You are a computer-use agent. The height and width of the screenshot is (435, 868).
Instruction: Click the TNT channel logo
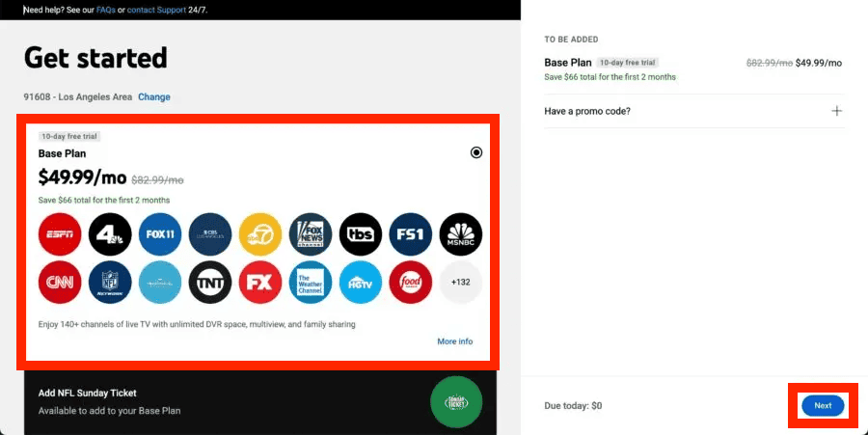tap(210, 283)
